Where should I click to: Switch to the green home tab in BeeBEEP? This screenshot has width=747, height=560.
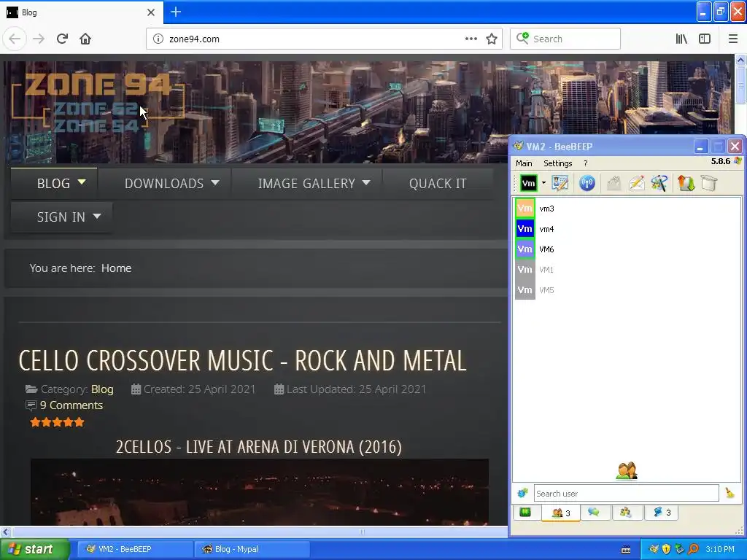pyautogui.click(x=525, y=513)
